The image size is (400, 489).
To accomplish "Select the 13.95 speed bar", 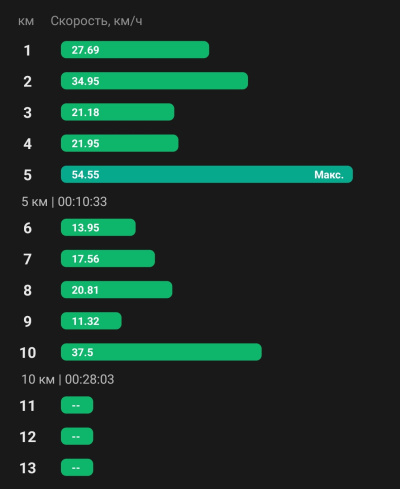I will [x=98, y=227].
